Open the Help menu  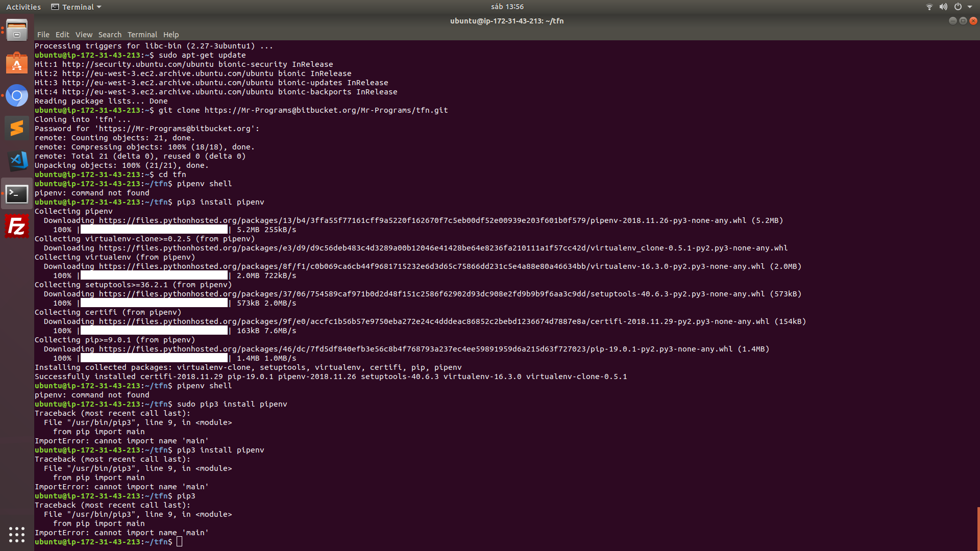[x=171, y=35]
